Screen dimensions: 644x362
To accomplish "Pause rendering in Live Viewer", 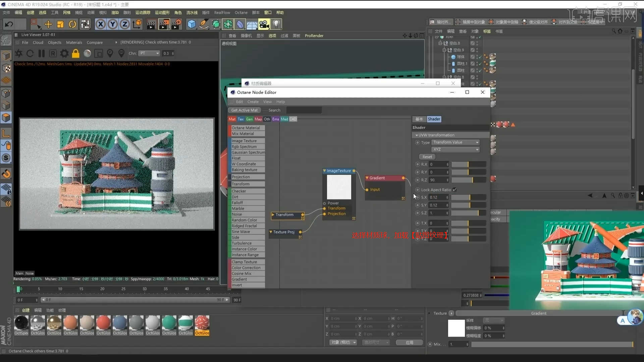I will coord(42,53).
